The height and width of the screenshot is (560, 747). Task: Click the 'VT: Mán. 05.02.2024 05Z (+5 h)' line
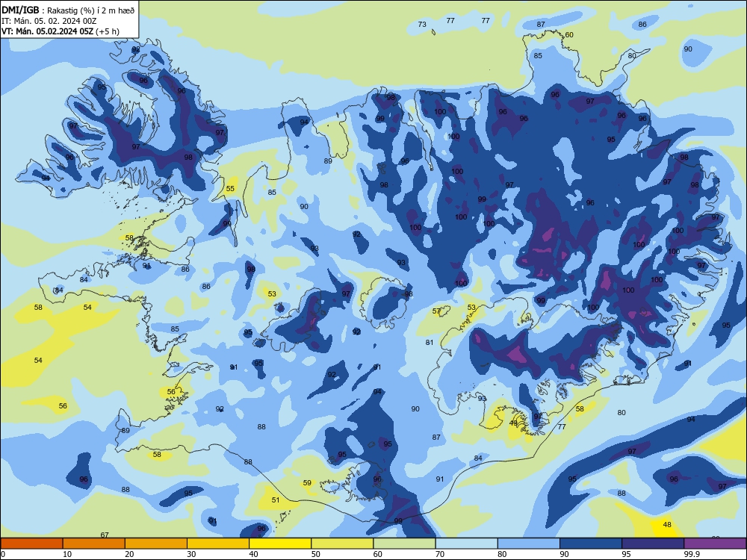pyautogui.click(x=61, y=31)
